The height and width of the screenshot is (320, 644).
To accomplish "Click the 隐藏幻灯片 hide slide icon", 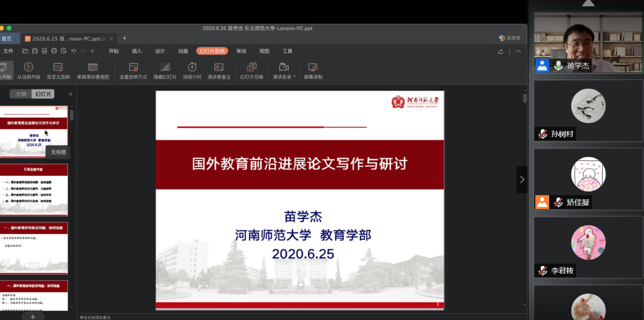I will click(x=165, y=67).
